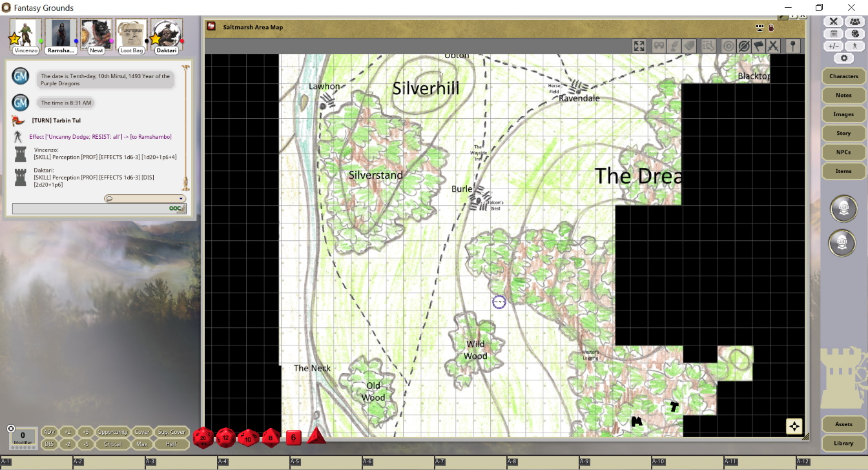Pick the red d8 die
The image size is (868, 470).
click(x=271, y=438)
